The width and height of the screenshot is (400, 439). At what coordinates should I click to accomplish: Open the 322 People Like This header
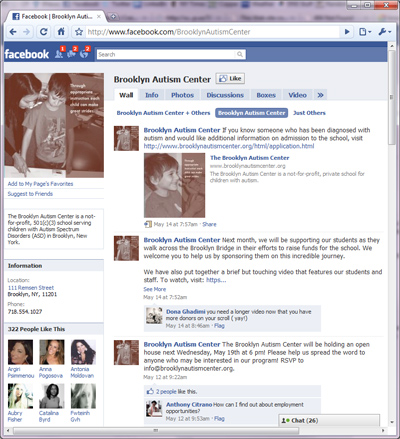pyautogui.click(x=37, y=329)
